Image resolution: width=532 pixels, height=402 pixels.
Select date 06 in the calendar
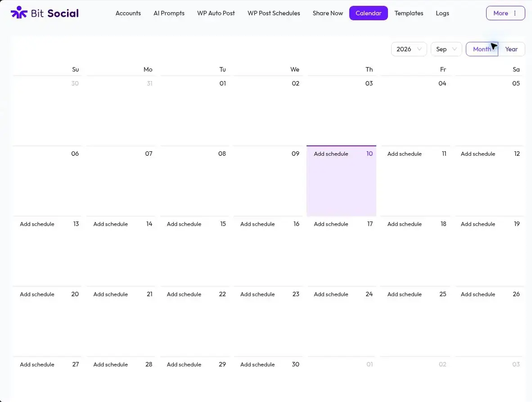(75, 154)
